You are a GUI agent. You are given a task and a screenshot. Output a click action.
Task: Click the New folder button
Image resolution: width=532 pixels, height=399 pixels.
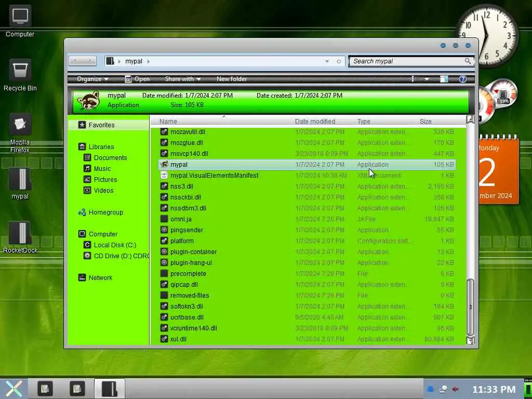[x=232, y=79]
